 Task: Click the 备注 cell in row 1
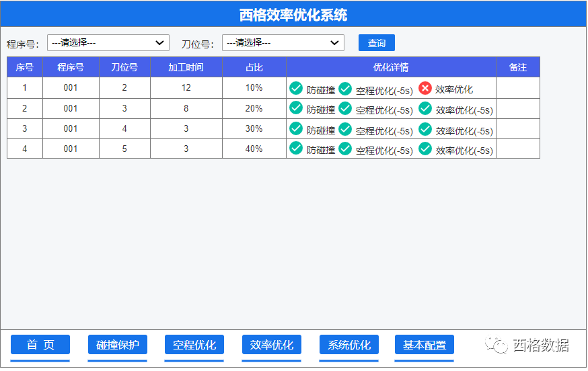pos(517,88)
